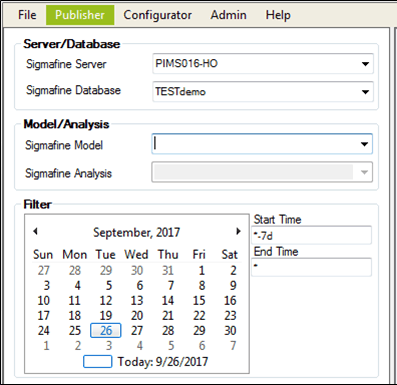397x385 pixels.
Task: Select September 17 in calendar
Action: point(44,316)
